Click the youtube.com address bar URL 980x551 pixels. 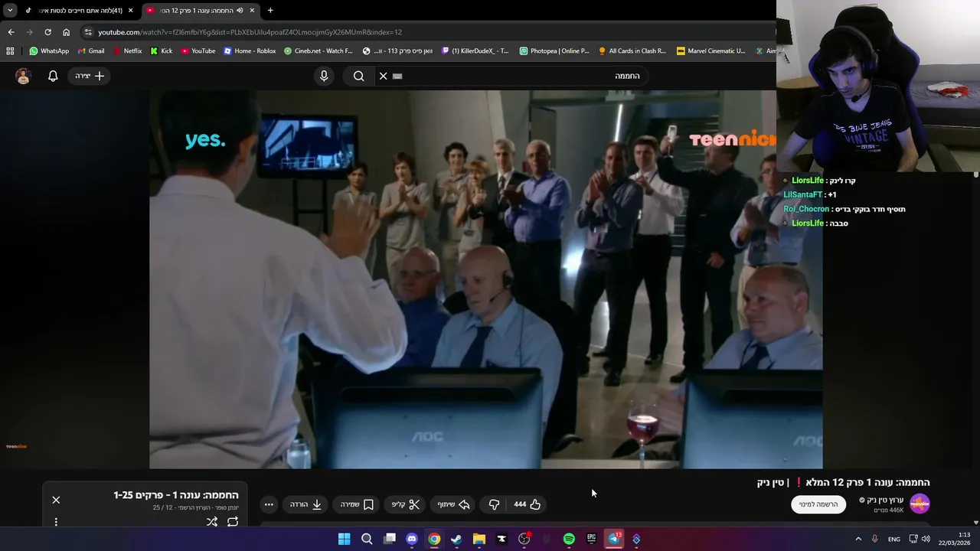click(250, 32)
